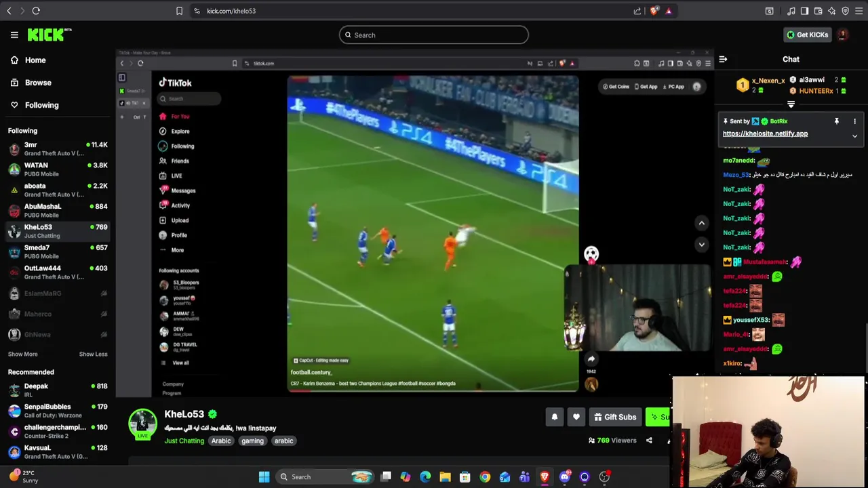The image size is (868, 488).
Task: Open Smeda7 channel in the sidebar
Action: [x=58, y=251]
